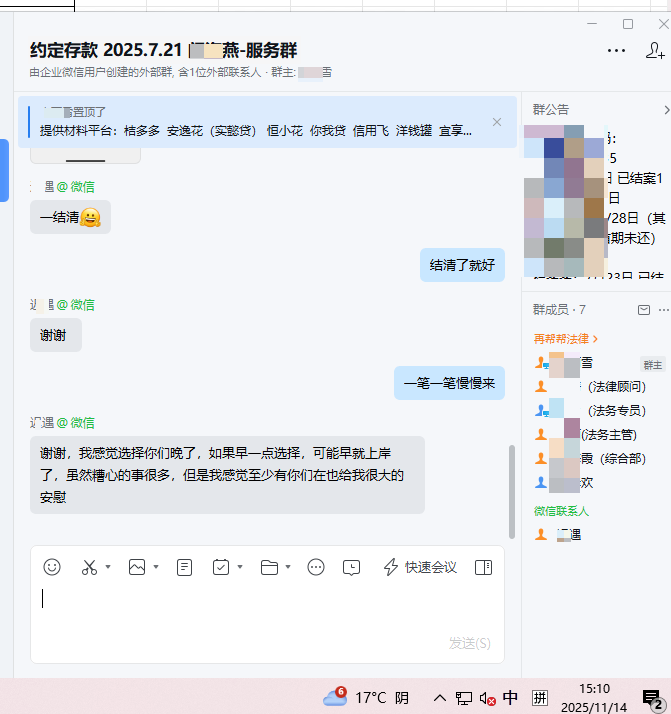Click the 微信联系人 category label
Screen dimensions: 671x714
[561, 511]
